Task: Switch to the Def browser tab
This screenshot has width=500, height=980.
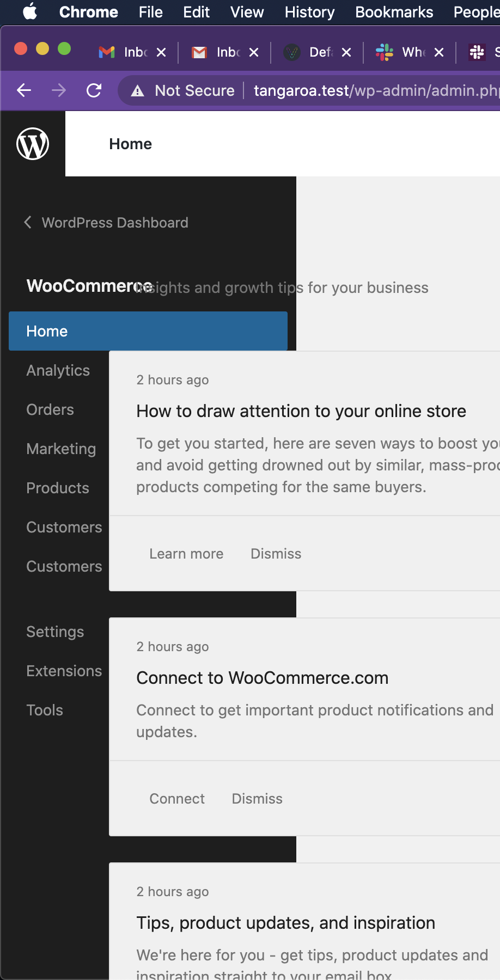Action: [x=319, y=52]
